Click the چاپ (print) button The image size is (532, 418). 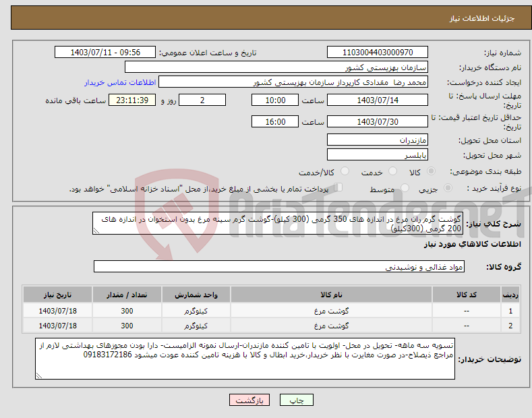(296, 400)
